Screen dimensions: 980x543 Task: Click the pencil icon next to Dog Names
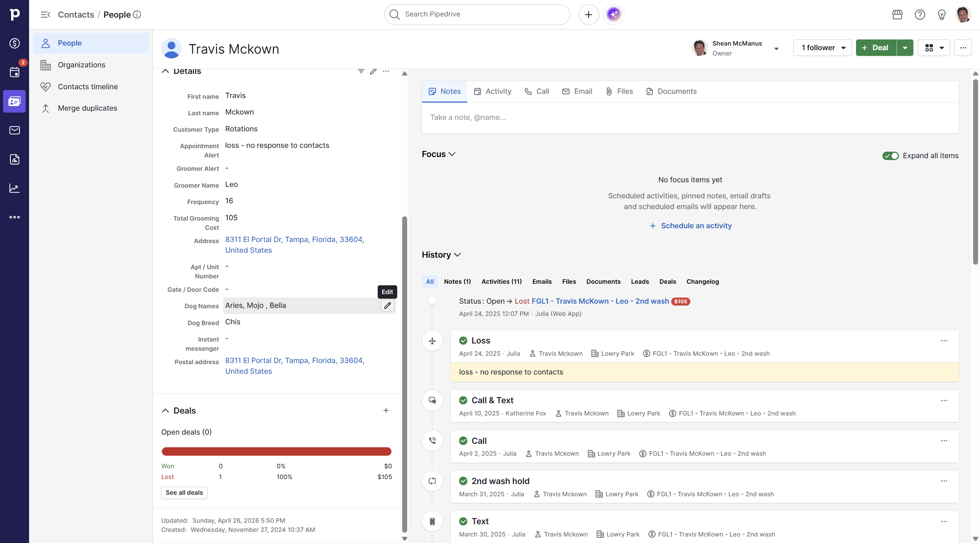(x=387, y=306)
